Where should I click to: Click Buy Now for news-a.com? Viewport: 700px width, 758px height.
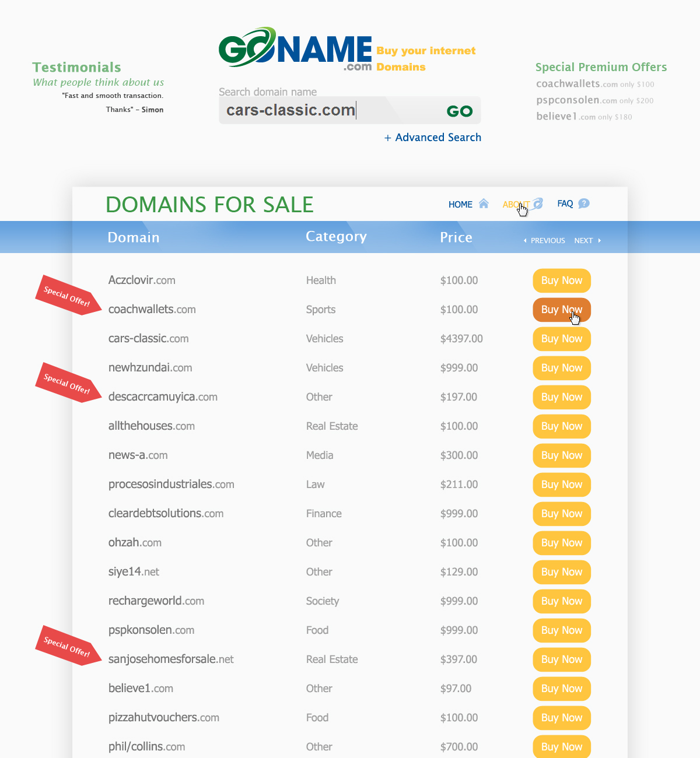pos(562,455)
